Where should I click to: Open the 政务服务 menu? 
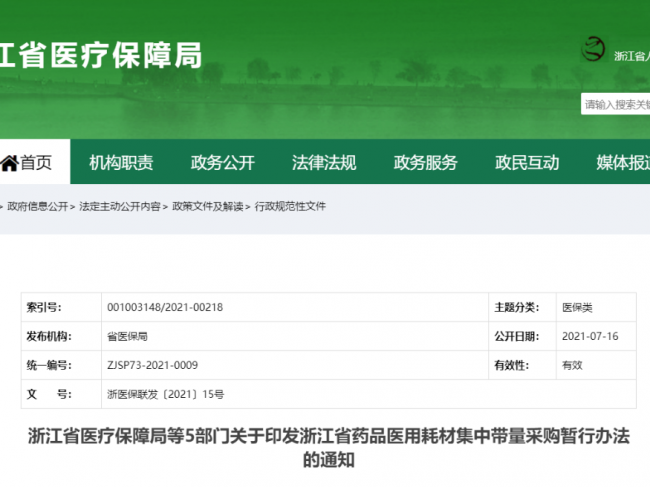point(425,162)
